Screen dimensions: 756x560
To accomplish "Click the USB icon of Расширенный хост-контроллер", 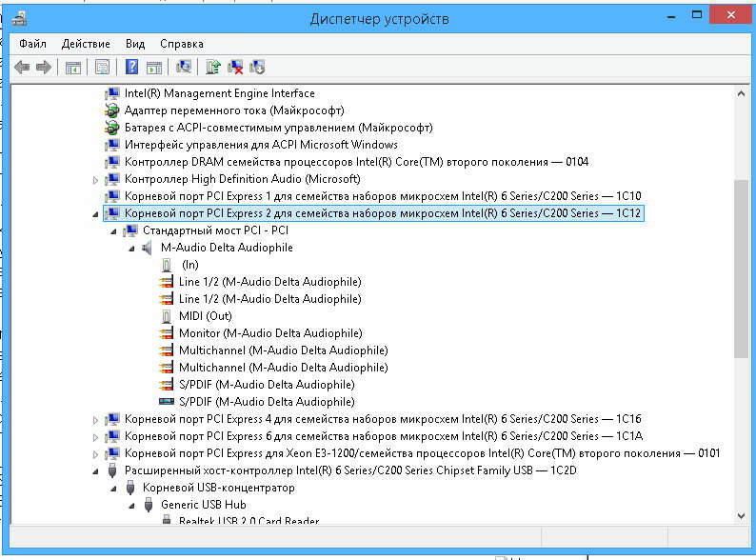I will pyautogui.click(x=112, y=470).
